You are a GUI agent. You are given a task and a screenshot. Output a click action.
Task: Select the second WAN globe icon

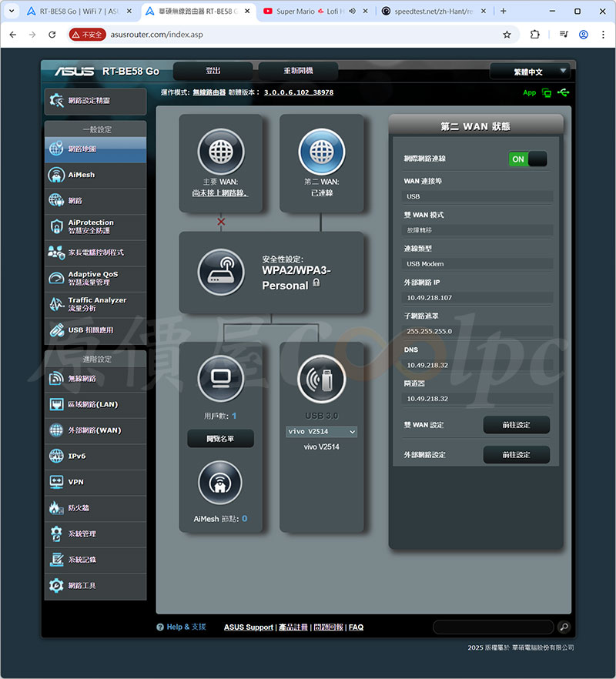point(321,152)
